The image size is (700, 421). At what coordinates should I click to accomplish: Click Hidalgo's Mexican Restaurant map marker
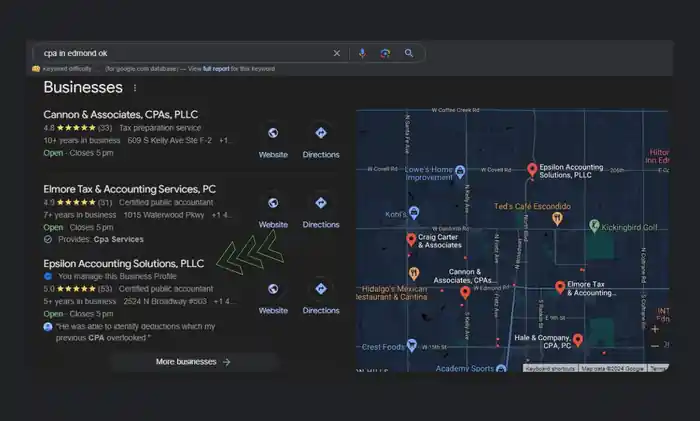click(414, 273)
